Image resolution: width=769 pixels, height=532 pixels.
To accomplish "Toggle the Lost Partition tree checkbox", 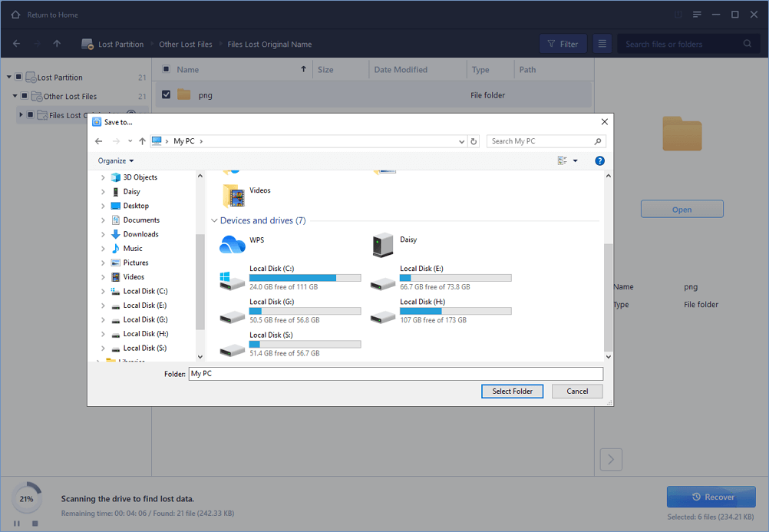I will (18, 78).
